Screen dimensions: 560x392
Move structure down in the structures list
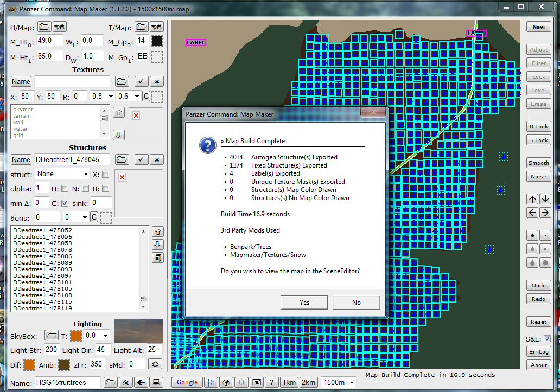[x=158, y=245]
